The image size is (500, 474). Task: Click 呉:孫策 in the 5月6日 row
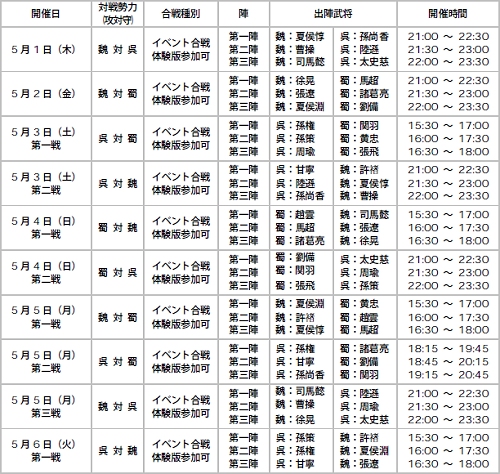[295, 438]
